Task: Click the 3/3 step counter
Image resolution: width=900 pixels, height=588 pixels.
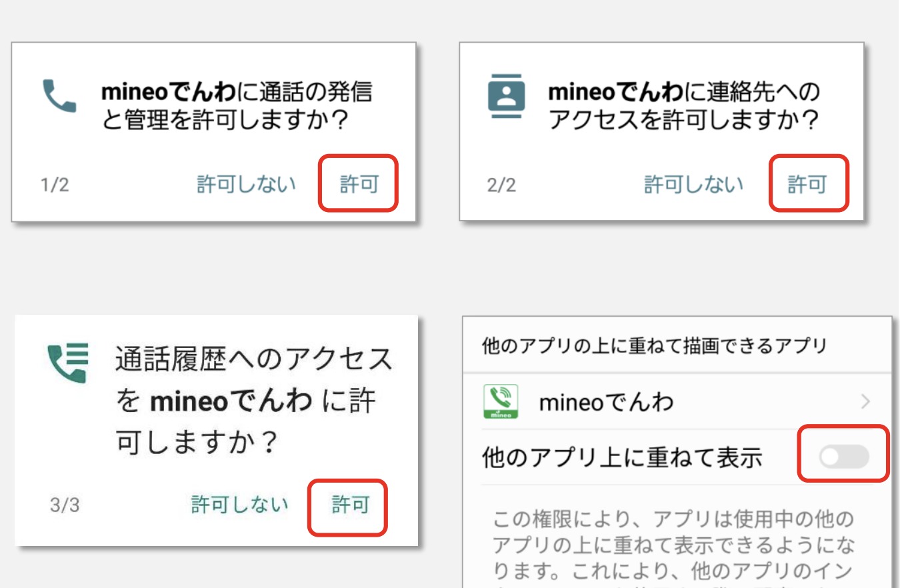Action: 65,505
